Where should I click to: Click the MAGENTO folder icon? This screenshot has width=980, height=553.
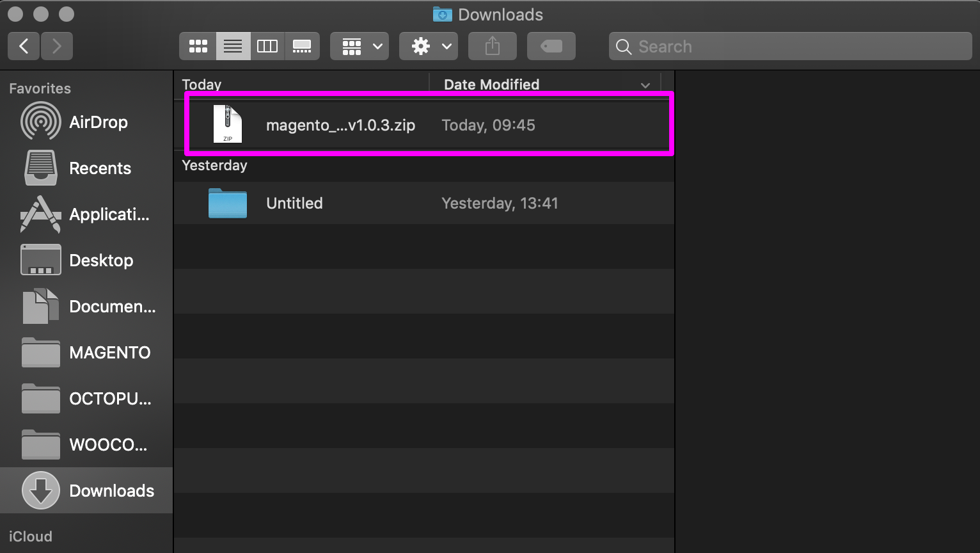point(41,352)
